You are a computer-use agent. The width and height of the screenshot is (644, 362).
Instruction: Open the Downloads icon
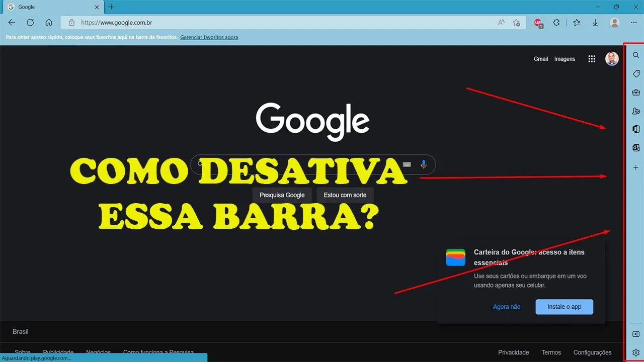click(x=595, y=23)
